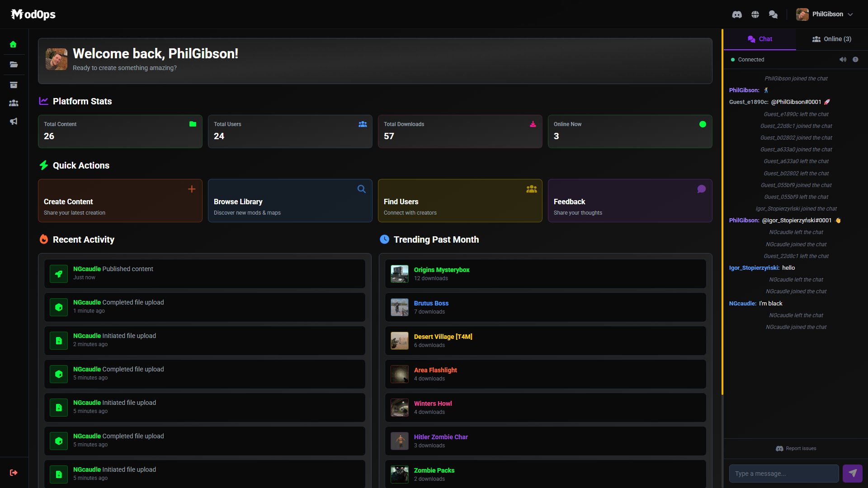Open the Discord icon in the top bar
This screenshot has height=488, width=868.
(x=737, y=14)
